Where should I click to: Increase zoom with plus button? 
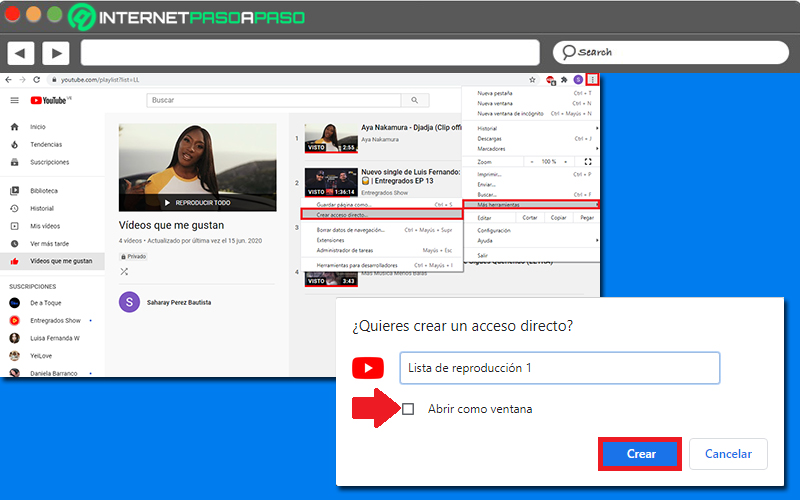(x=565, y=162)
